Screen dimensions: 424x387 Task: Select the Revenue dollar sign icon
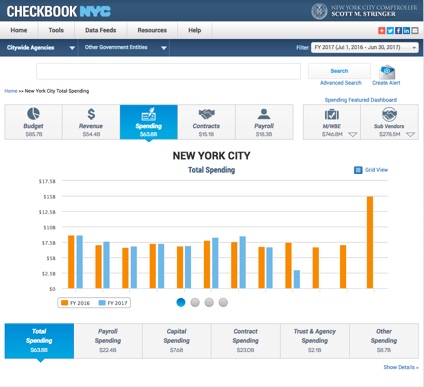pyautogui.click(x=91, y=114)
